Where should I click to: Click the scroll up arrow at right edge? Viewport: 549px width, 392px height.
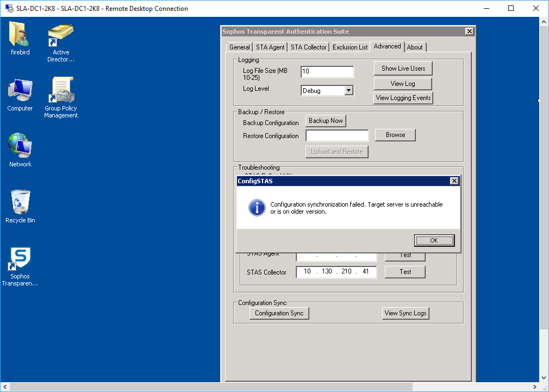pos(544,22)
